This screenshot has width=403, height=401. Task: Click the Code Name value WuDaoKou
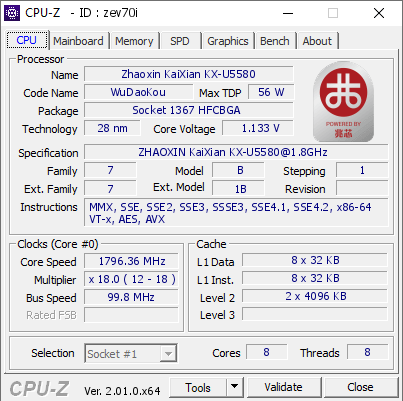coord(138,92)
